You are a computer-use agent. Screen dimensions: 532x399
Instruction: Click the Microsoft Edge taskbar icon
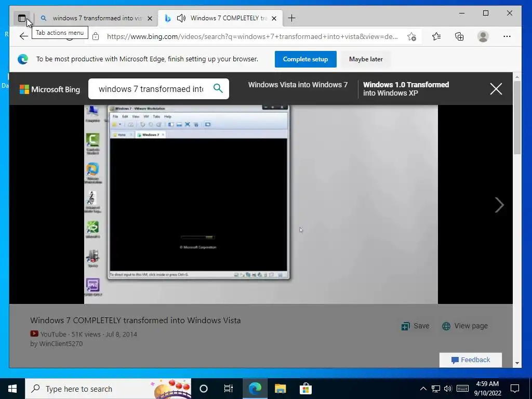[x=255, y=389]
